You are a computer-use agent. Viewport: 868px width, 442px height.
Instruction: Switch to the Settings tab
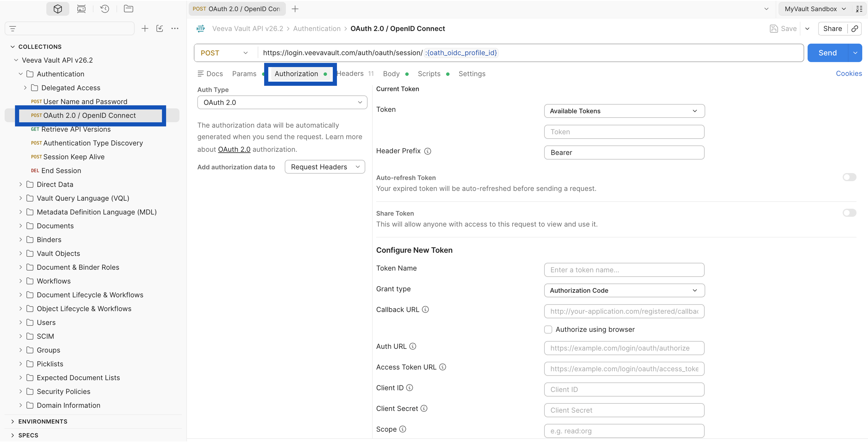pyautogui.click(x=472, y=74)
